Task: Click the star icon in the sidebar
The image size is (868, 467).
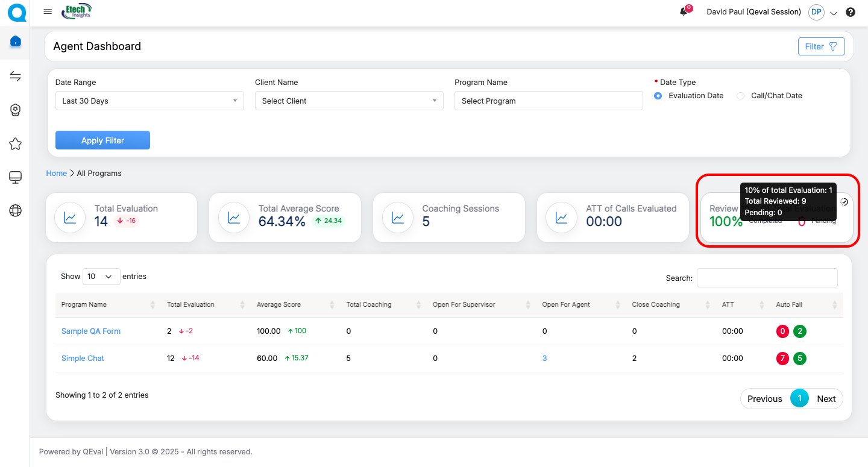Action: click(x=16, y=144)
